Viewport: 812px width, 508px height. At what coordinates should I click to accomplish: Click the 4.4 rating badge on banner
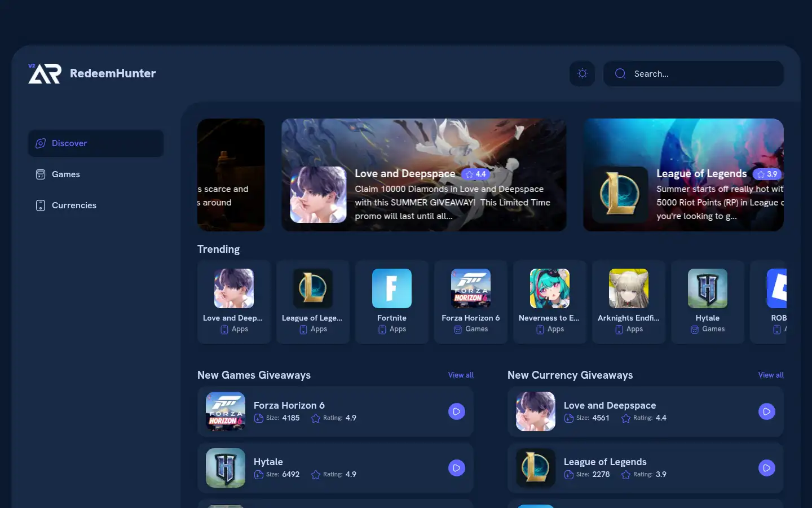(x=475, y=174)
